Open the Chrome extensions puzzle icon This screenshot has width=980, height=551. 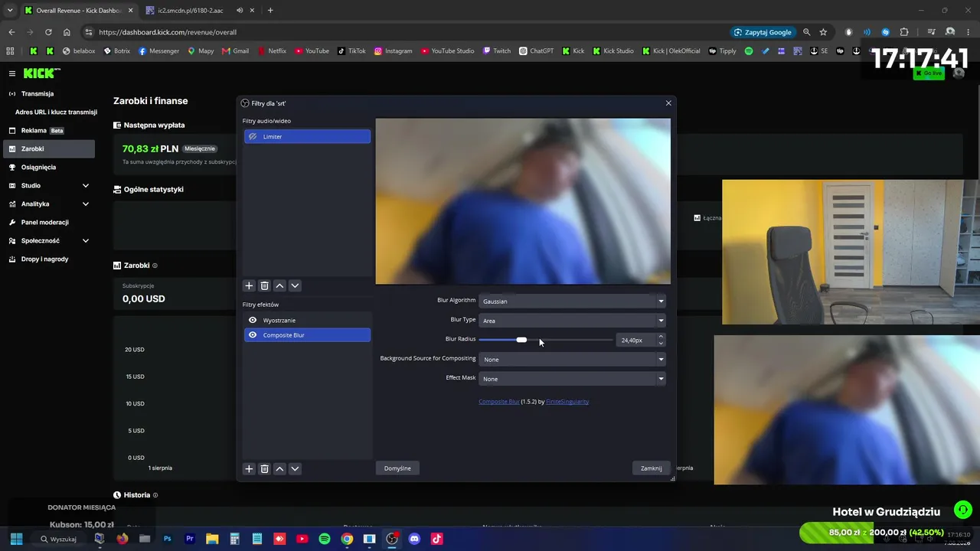tap(904, 32)
